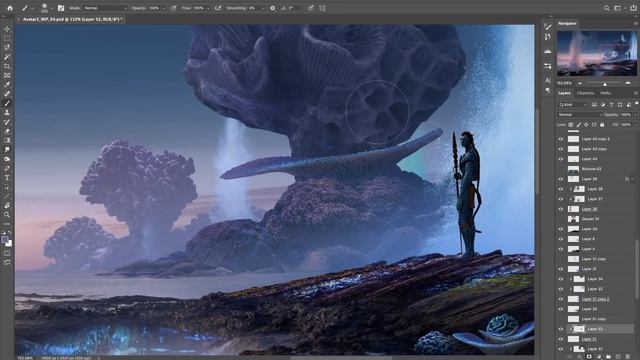Viewport: 640px width, 360px height.
Task: Click the Navigator zoom slider handle
Action: coord(605,84)
